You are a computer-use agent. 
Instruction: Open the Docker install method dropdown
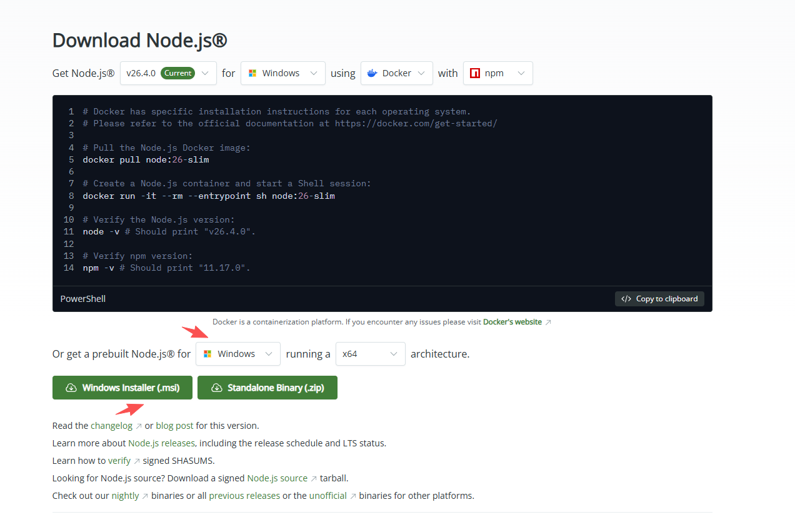click(397, 73)
